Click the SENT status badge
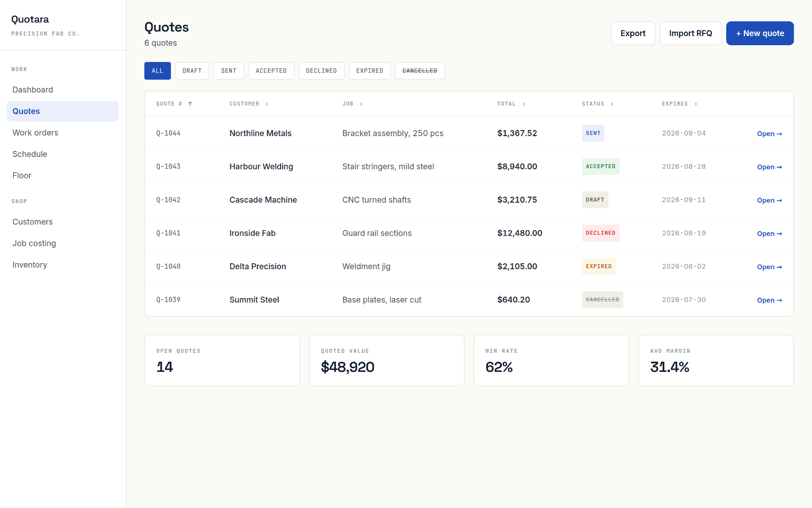The height and width of the screenshot is (508, 812). 593,133
